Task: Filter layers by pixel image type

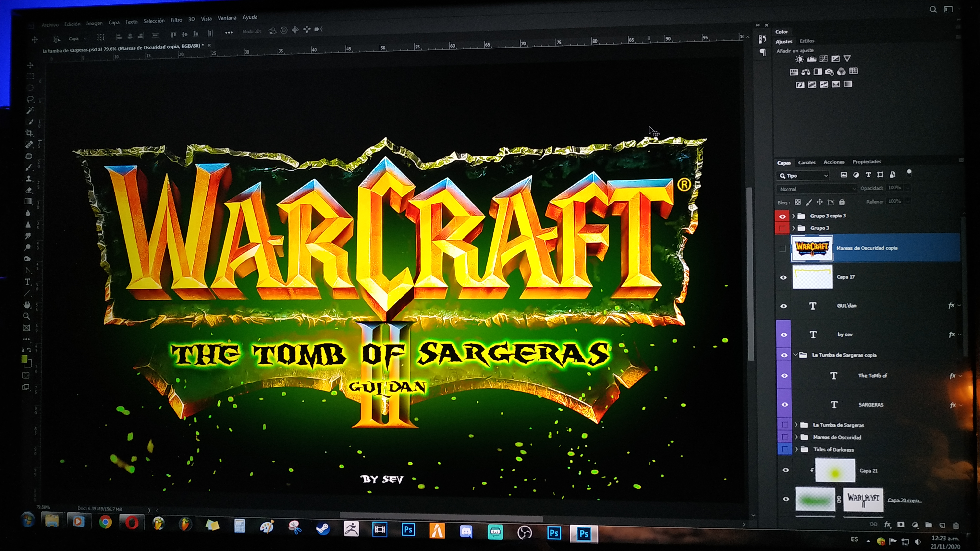Action: point(844,175)
